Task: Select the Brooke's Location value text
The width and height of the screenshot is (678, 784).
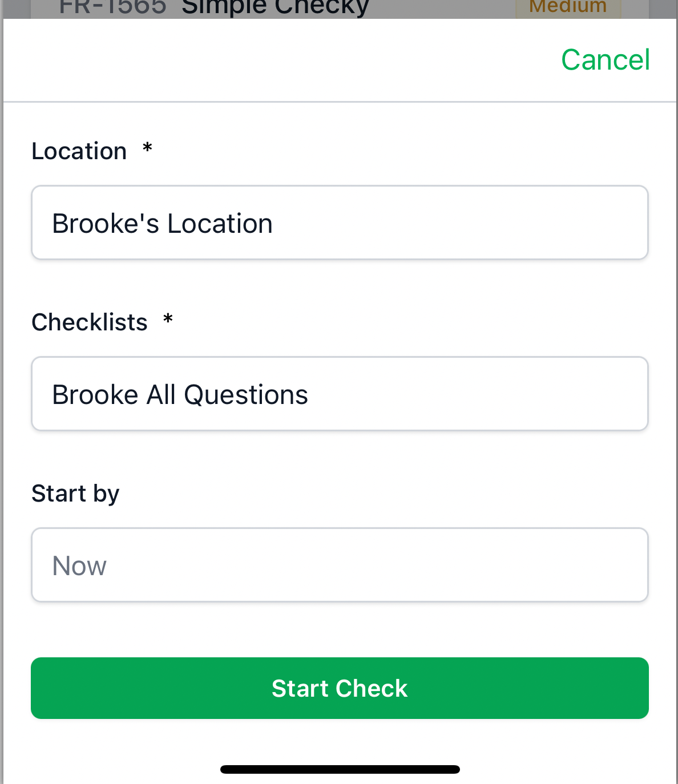Action: pos(163,223)
